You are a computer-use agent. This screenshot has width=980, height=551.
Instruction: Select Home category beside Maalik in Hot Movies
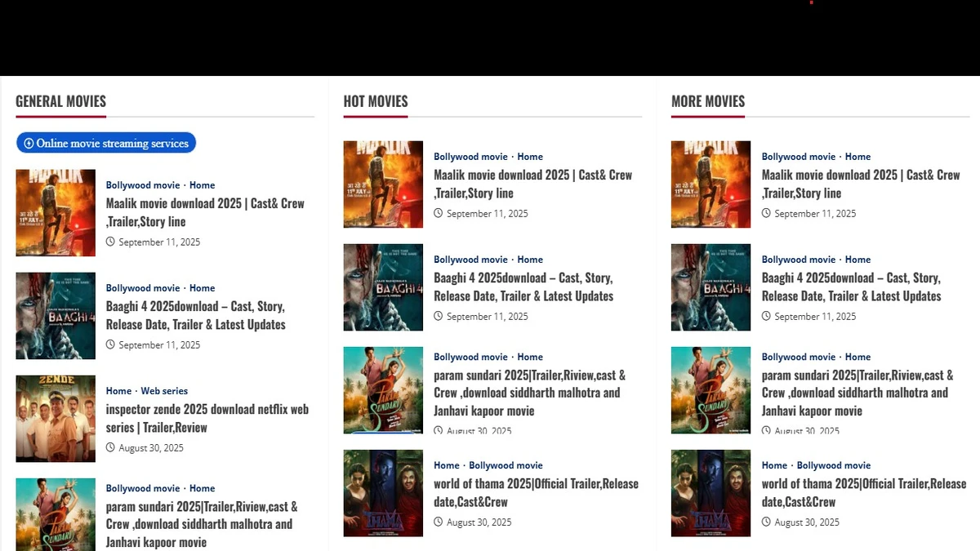(x=530, y=157)
